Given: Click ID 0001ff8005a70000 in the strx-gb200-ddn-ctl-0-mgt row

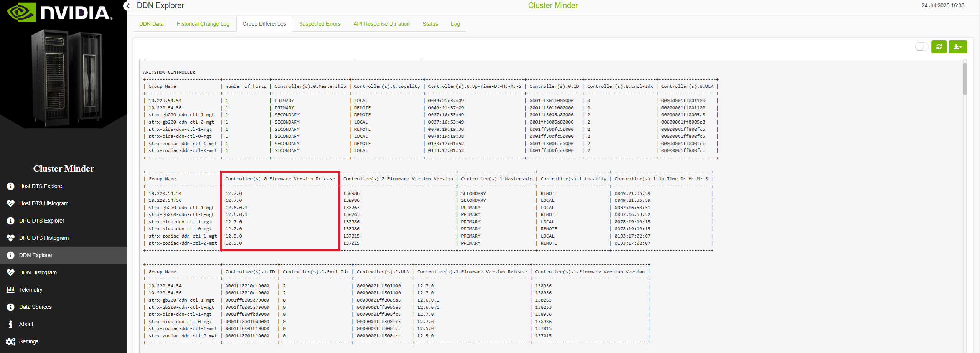Looking at the screenshot, I should tap(247, 307).
